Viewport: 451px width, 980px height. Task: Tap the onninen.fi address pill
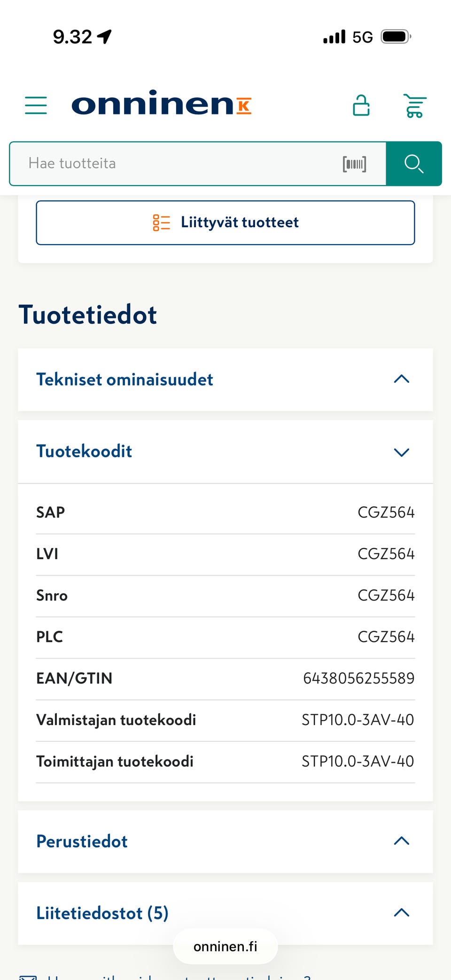coord(225,946)
